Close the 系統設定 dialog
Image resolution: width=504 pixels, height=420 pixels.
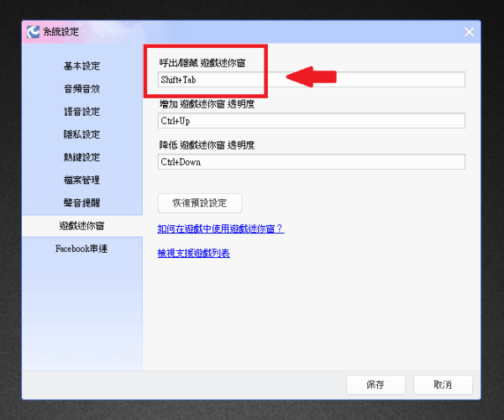(469, 32)
